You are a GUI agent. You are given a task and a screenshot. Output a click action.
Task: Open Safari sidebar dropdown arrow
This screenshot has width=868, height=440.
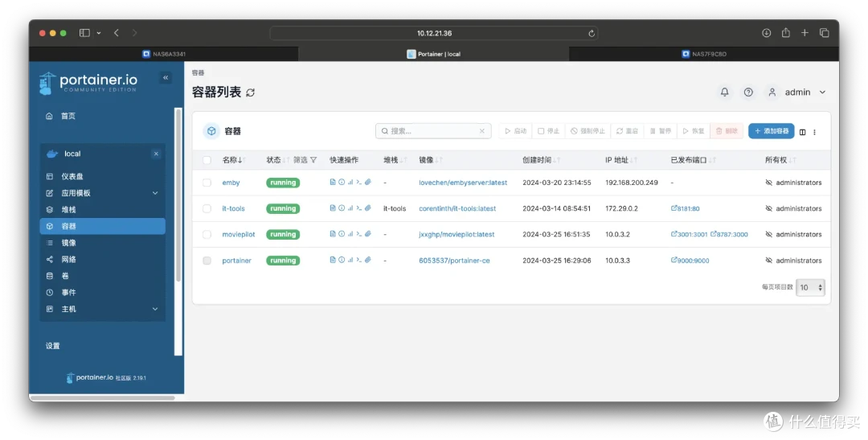click(99, 33)
